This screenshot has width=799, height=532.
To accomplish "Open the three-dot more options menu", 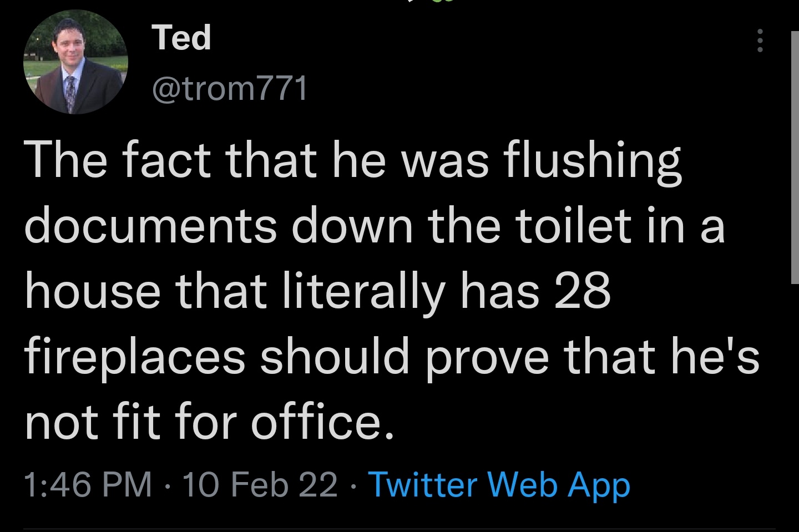I will pyautogui.click(x=760, y=41).
